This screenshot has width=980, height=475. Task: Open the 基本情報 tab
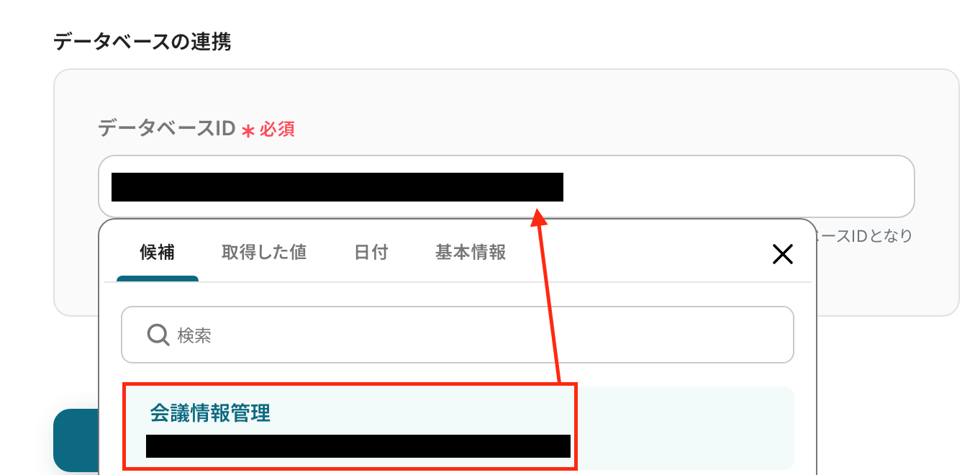point(471,252)
